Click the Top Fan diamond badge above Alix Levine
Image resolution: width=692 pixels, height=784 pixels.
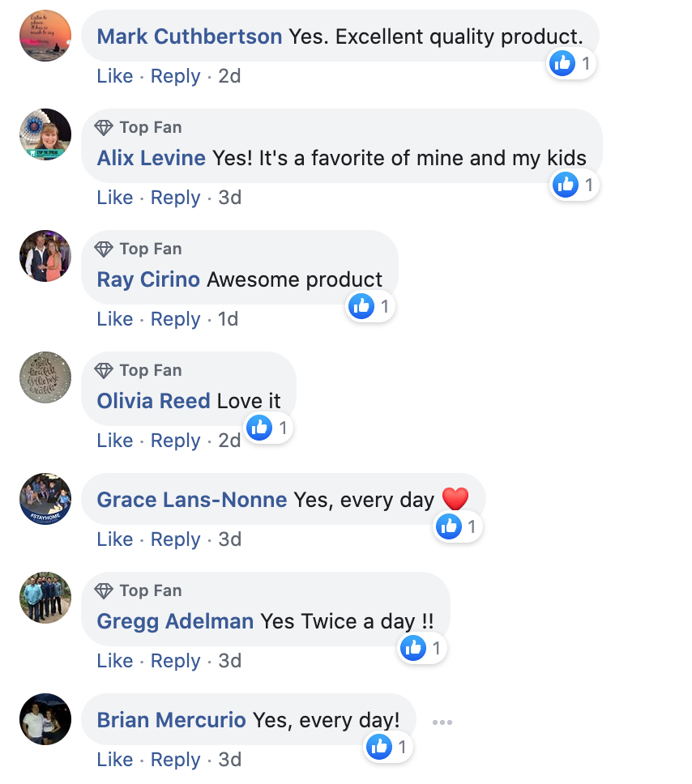tap(103, 127)
